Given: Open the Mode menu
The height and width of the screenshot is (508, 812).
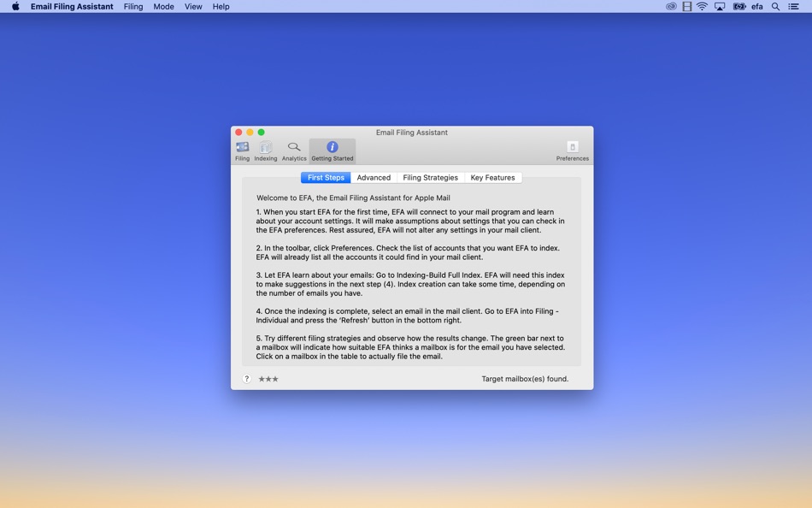Looking at the screenshot, I should coord(163,6).
